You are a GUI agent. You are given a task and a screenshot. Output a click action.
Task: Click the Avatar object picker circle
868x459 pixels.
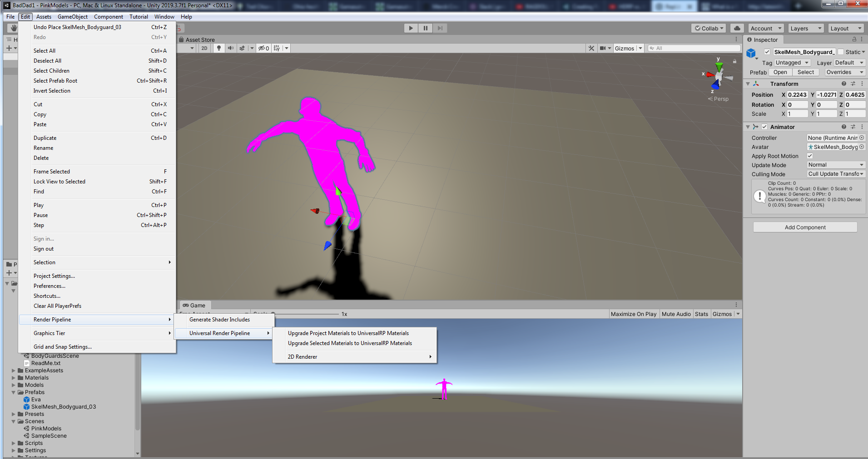point(862,147)
